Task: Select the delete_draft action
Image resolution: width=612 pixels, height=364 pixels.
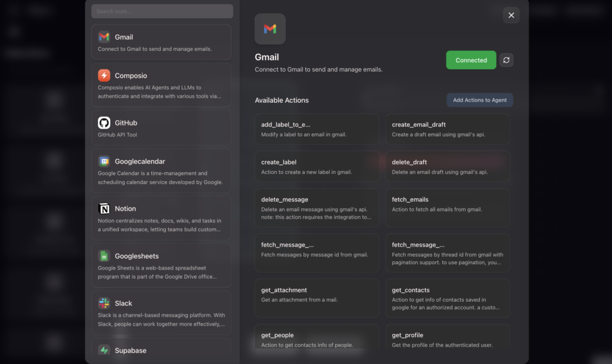Action: tap(448, 167)
